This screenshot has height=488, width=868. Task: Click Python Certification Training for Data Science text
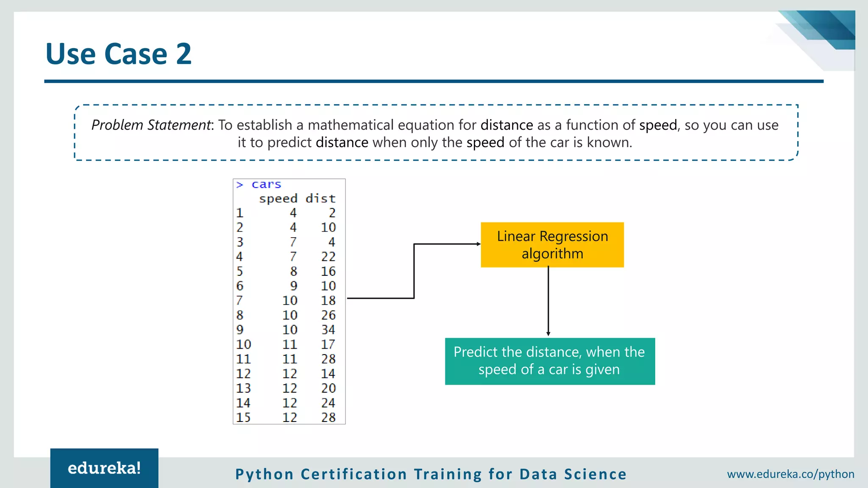pyautogui.click(x=431, y=474)
